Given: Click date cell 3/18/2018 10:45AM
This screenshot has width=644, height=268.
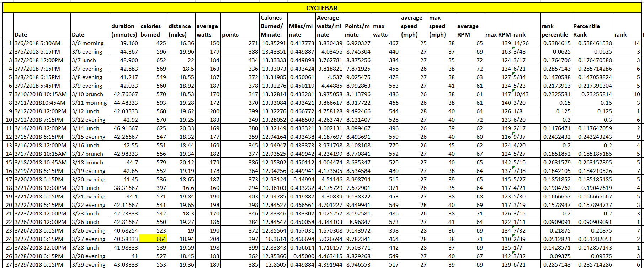Looking at the screenshot, I should (42, 162).
